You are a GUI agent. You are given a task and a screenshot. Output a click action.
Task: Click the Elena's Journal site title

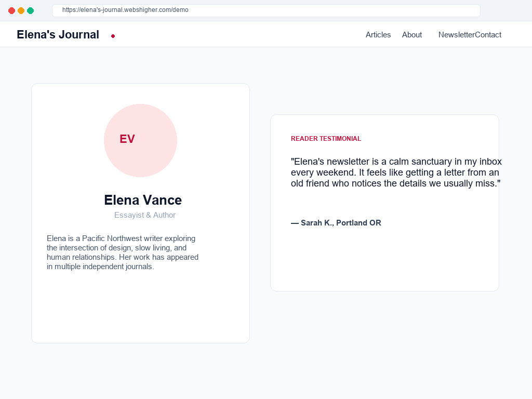coord(58,34)
